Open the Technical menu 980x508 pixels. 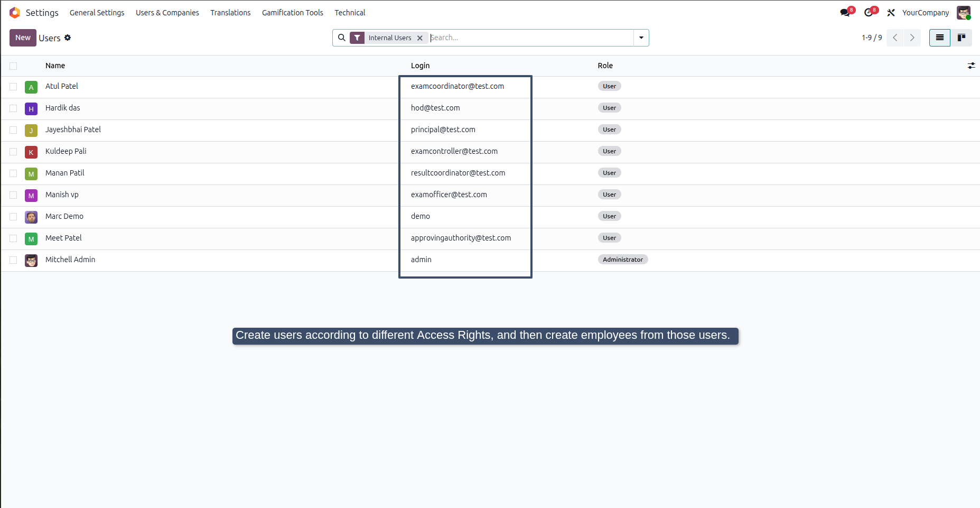[350, 13]
